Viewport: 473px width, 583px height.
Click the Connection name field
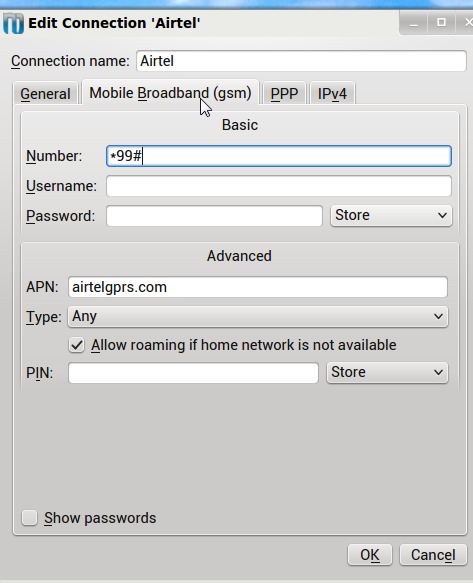301,61
